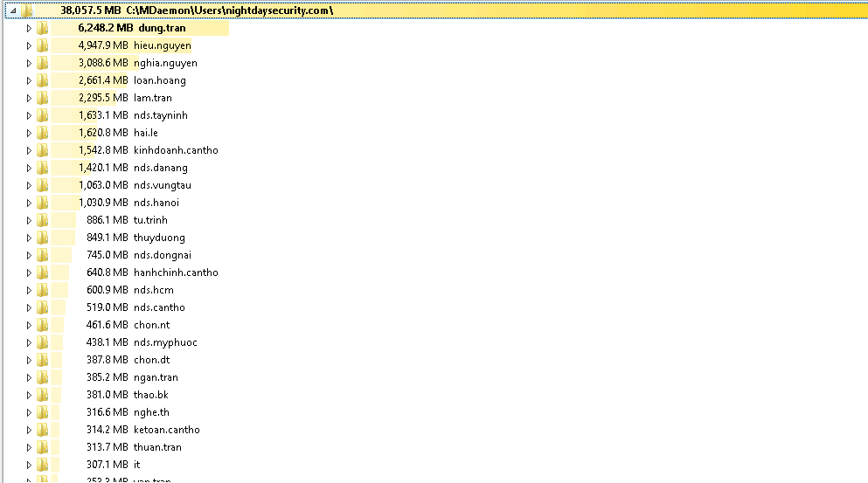Expand the chon.dt folder

29,360
